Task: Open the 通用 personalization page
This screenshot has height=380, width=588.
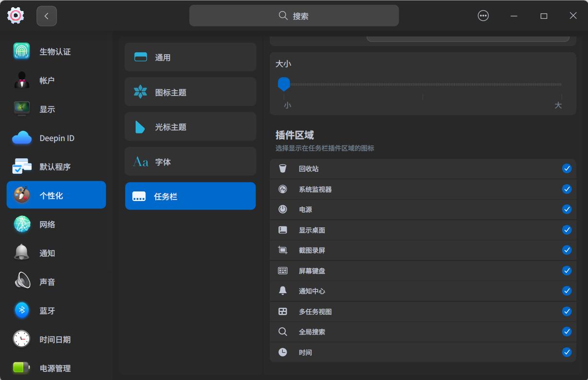Action: point(190,57)
